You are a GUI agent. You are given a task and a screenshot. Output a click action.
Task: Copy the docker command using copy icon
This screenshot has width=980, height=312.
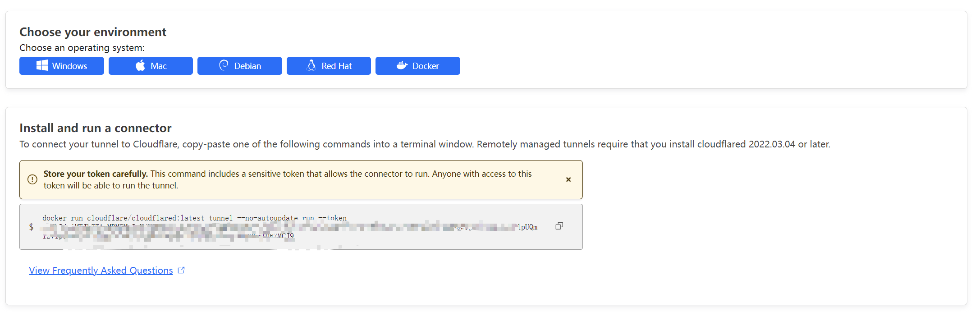click(x=559, y=226)
